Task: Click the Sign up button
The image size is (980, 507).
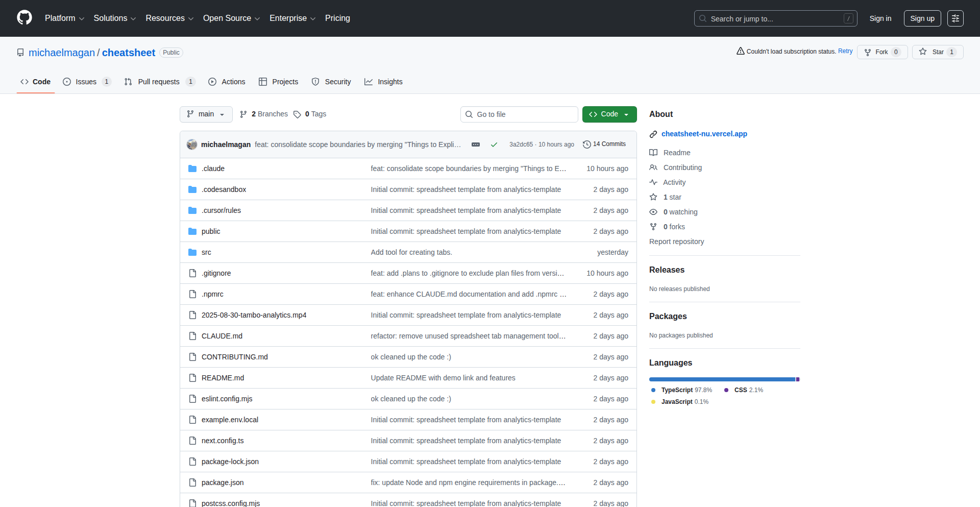Action: (922, 18)
